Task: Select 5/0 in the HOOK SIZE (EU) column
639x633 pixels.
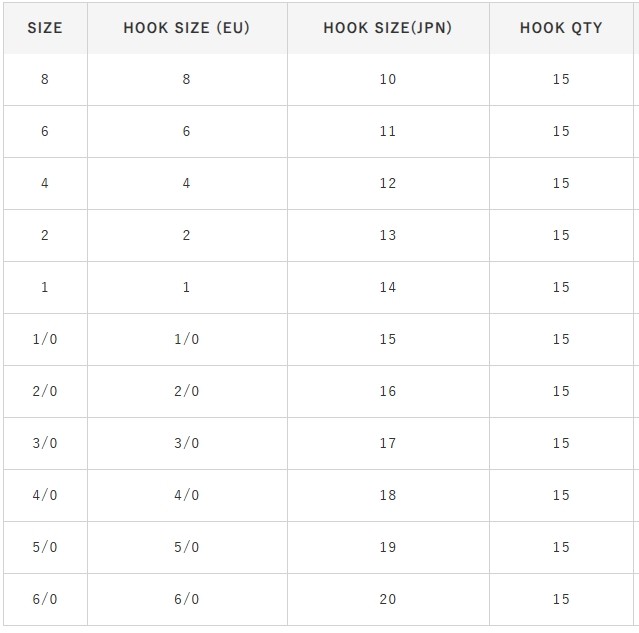Action: pyautogui.click(x=187, y=547)
